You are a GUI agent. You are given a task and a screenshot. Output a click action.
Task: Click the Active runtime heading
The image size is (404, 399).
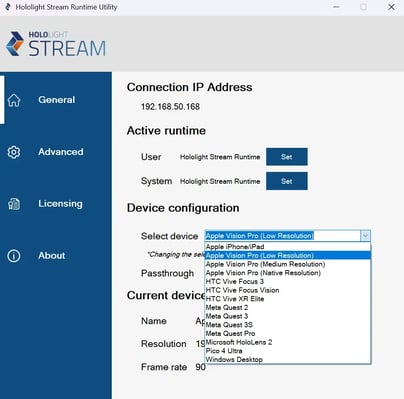click(x=166, y=131)
